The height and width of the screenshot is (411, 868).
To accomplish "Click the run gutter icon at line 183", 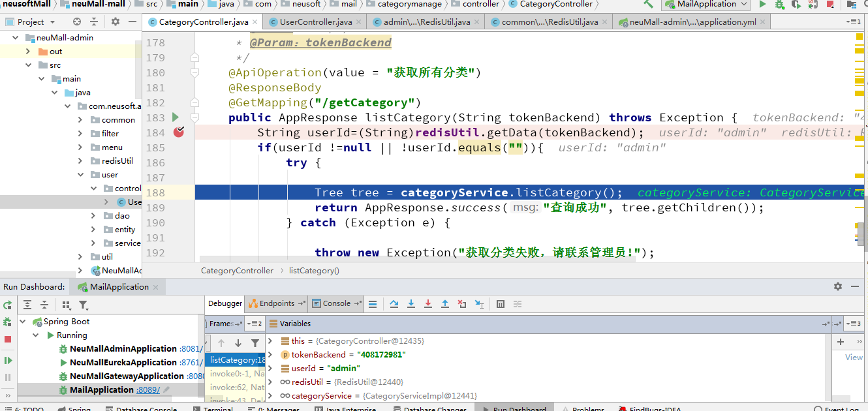I will point(175,117).
